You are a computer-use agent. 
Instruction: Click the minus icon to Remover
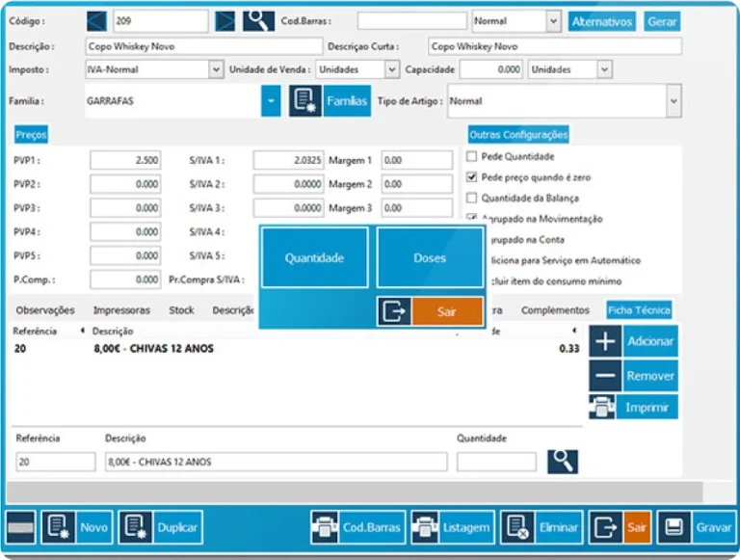pyautogui.click(x=605, y=375)
